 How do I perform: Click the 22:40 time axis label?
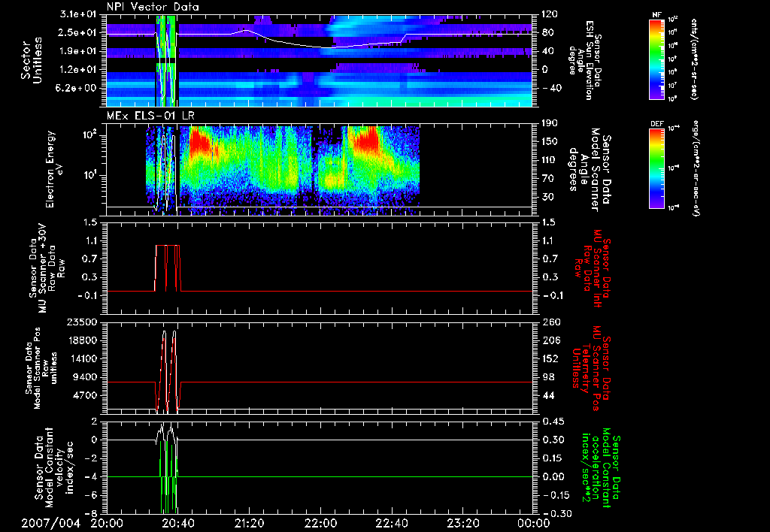pyautogui.click(x=391, y=523)
